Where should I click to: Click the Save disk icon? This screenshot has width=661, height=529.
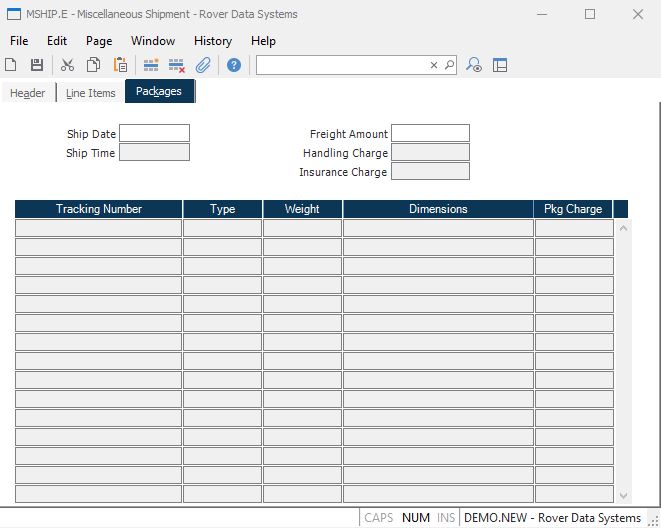click(x=37, y=65)
